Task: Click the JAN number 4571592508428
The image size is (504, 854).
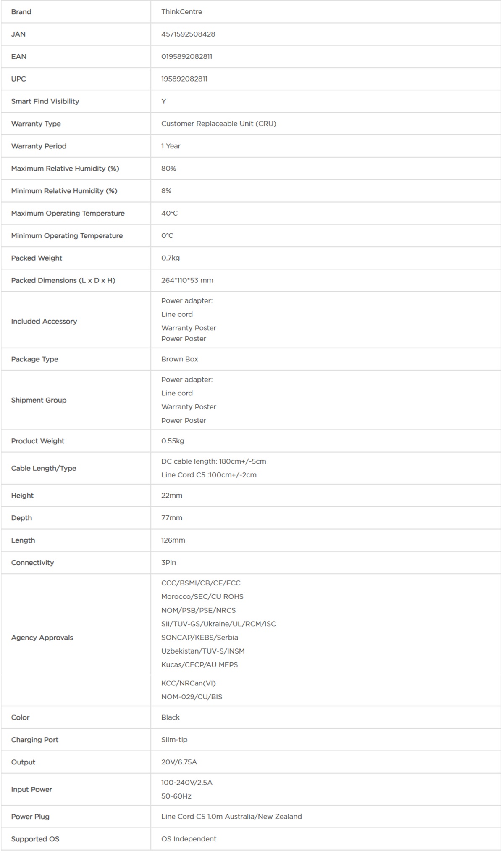Action: 188,34
